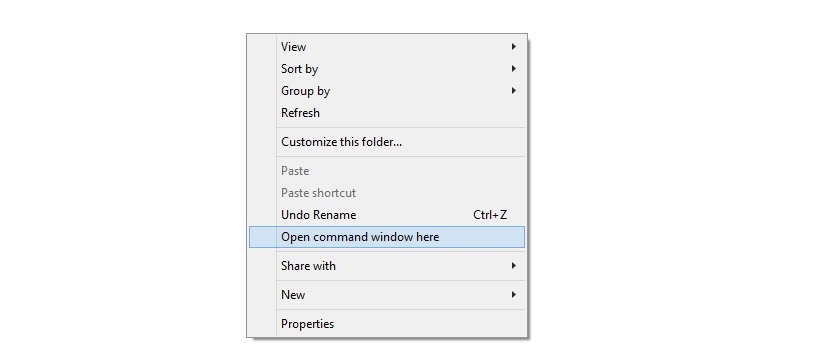Open Customize this folder... option
The image size is (818, 360).
tap(387, 141)
